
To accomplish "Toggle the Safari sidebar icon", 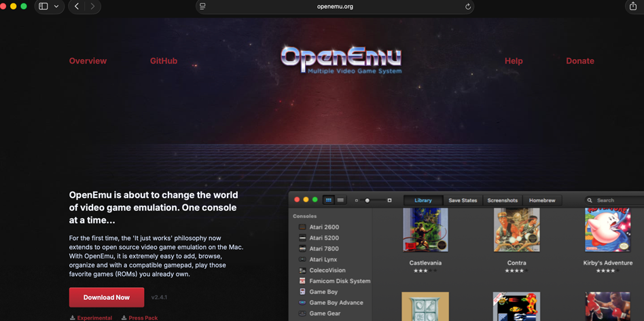I will coord(43,7).
